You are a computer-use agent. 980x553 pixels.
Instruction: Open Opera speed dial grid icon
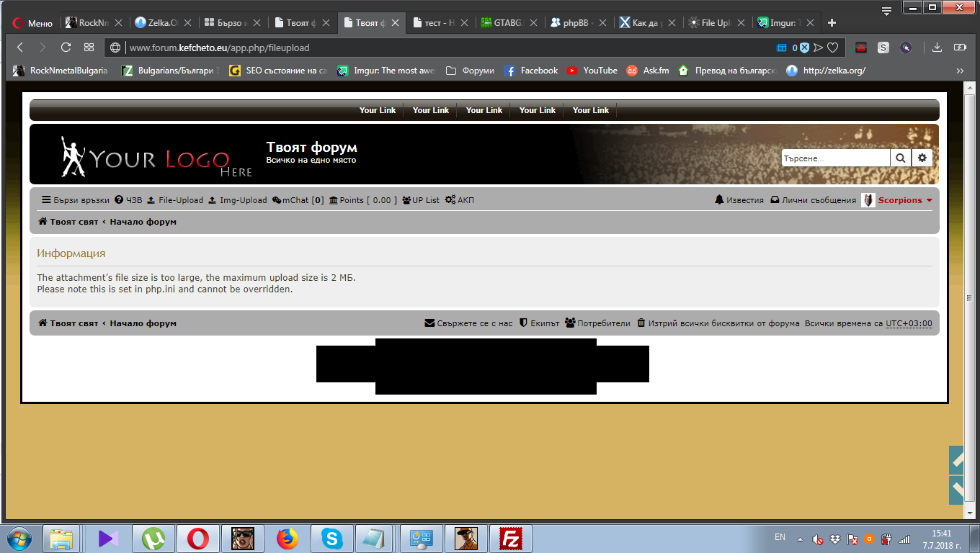89,48
